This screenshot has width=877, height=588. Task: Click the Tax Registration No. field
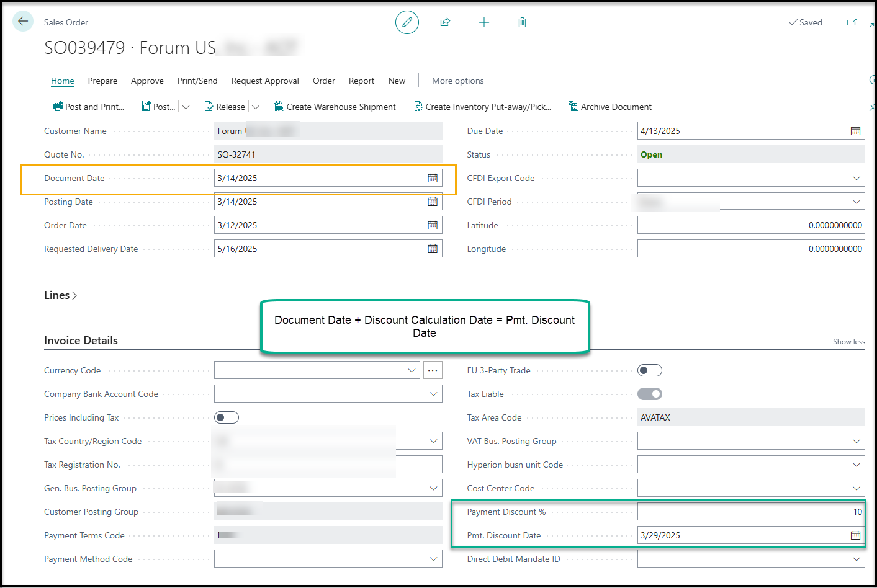(x=328, y=465)
